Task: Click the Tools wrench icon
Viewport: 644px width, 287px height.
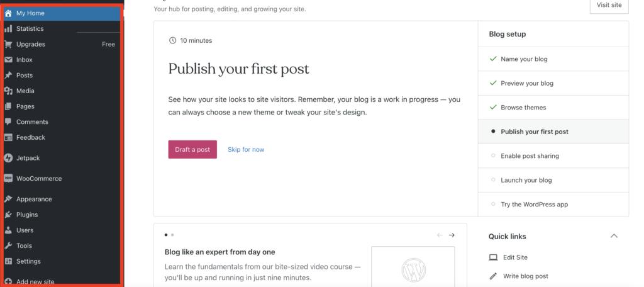Action: point(8,246)
